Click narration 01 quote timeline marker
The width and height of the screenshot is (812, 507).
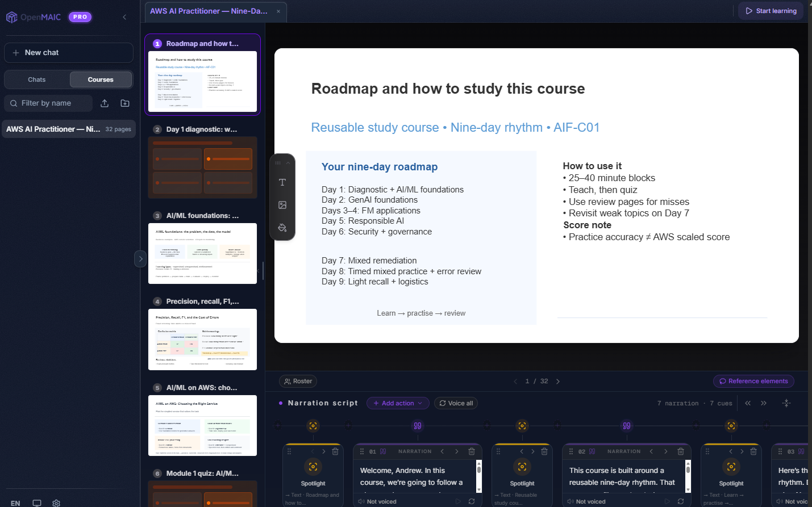point(418,426)
